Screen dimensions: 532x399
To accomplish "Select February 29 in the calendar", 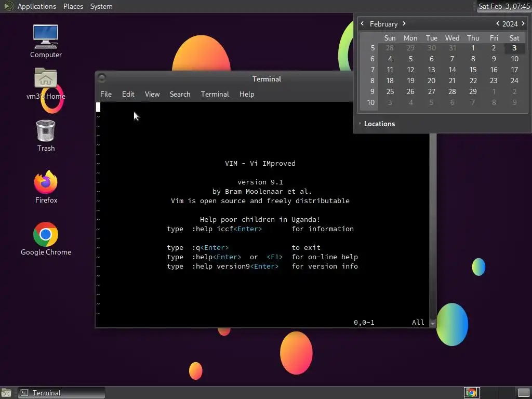I will coord(473,91).
